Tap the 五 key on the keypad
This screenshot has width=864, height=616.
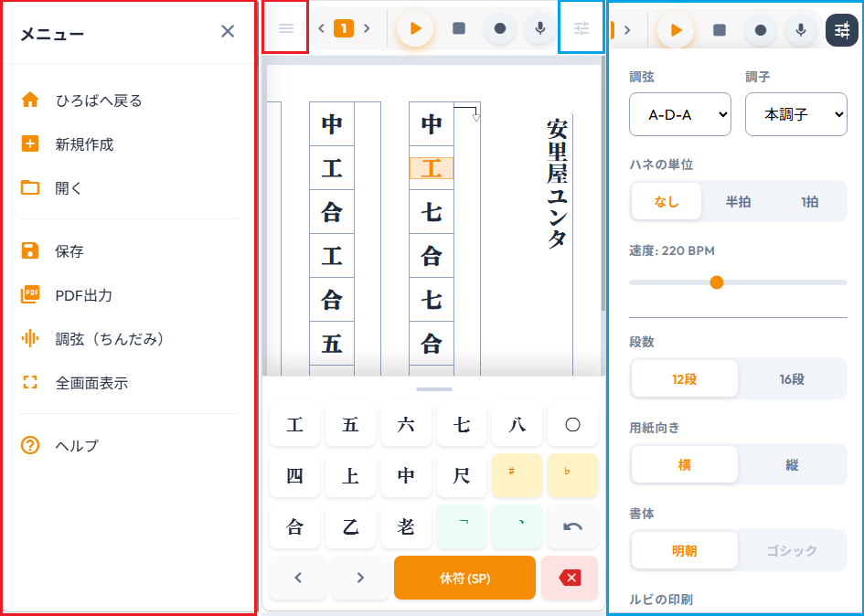click(x=350, y=424)
